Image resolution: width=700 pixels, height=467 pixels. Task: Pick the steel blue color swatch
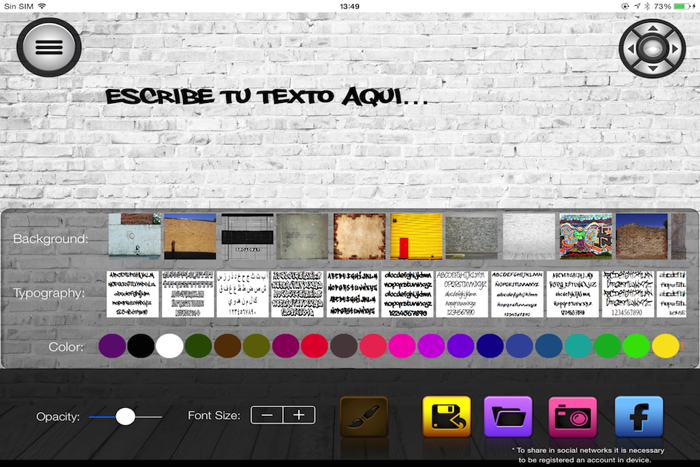click(x=549, y=346)
